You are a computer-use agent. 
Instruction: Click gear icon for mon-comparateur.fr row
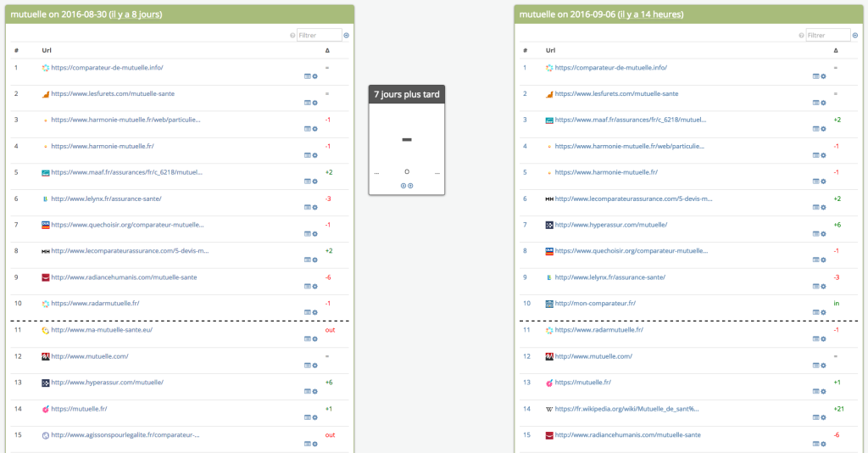824,312
